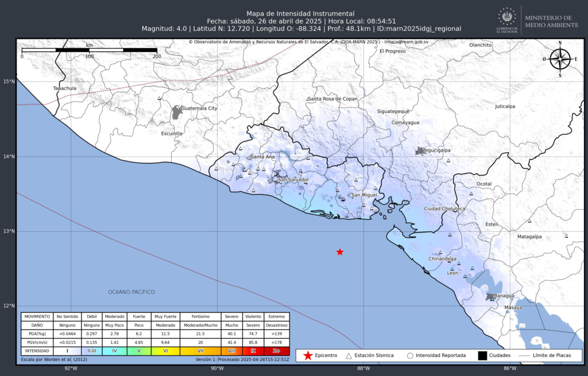This screenshot has height=376, width=588.
Task: Click the San Salvador city label
Action: tap(293, 180)
